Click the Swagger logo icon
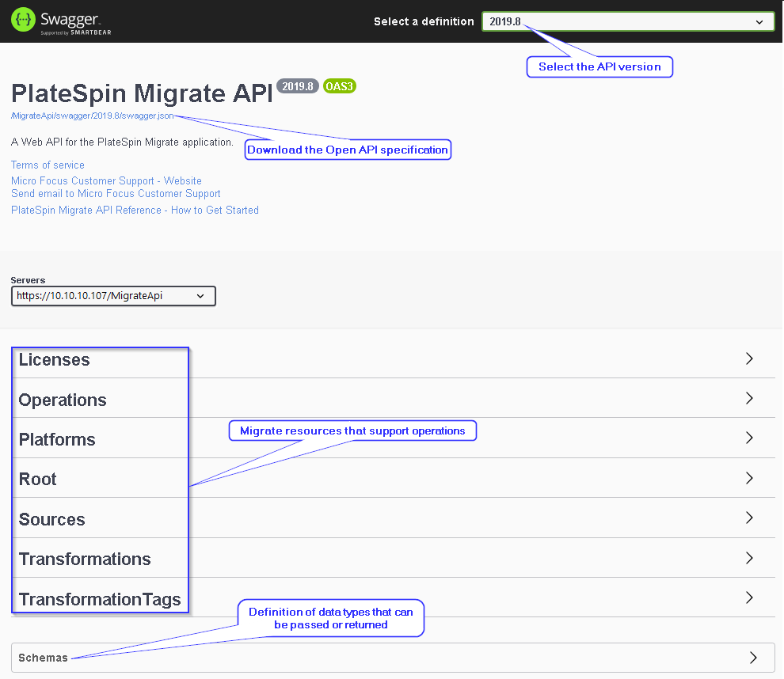Viewport: 784px width, 679px height. pos(22,21)
